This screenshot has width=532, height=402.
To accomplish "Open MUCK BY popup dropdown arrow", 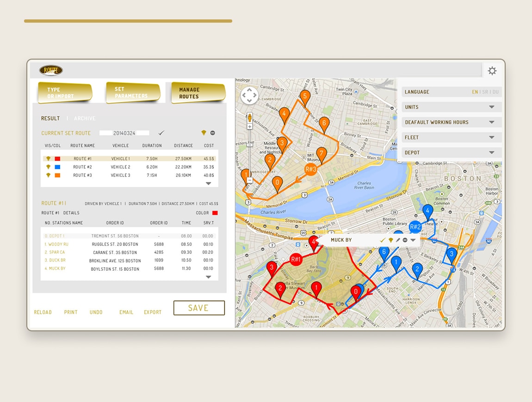I will [413, 240].
